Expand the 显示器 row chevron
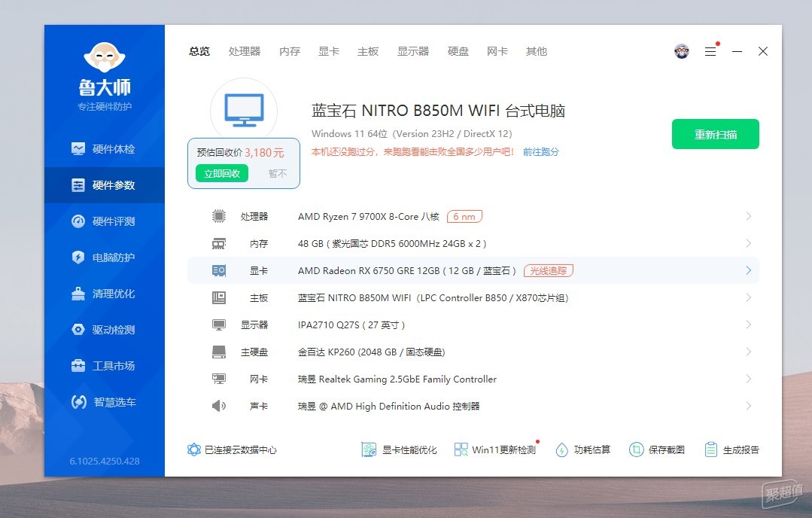The image size is (812, 518). [748, 325]
